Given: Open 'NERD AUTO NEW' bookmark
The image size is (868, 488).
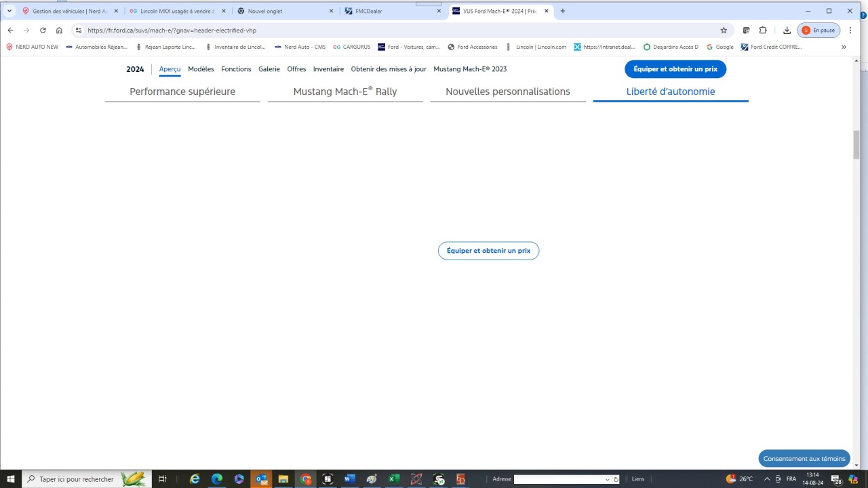Looking at the screenshot, I should pos(33,47).
